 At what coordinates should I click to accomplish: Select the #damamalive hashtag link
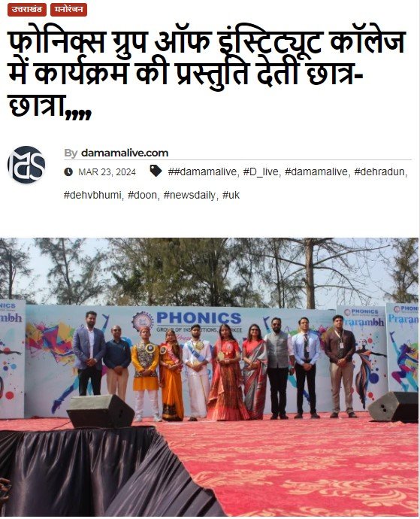(x=316, y=171)
